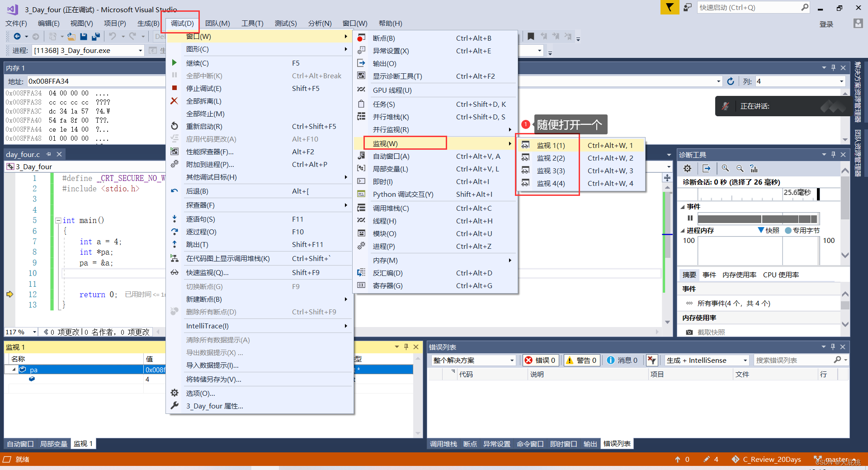This screenshot has width=868, height=470.
Task: Select Step Into 逐语句(S) menu item
Action: [x=259, y=219]
